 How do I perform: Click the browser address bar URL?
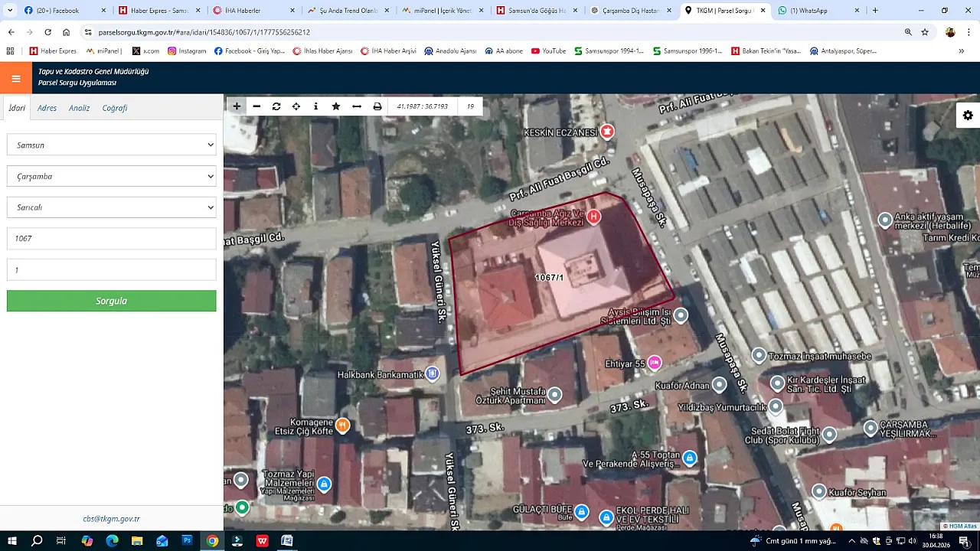pyautogui.click(x=204, y=32)
